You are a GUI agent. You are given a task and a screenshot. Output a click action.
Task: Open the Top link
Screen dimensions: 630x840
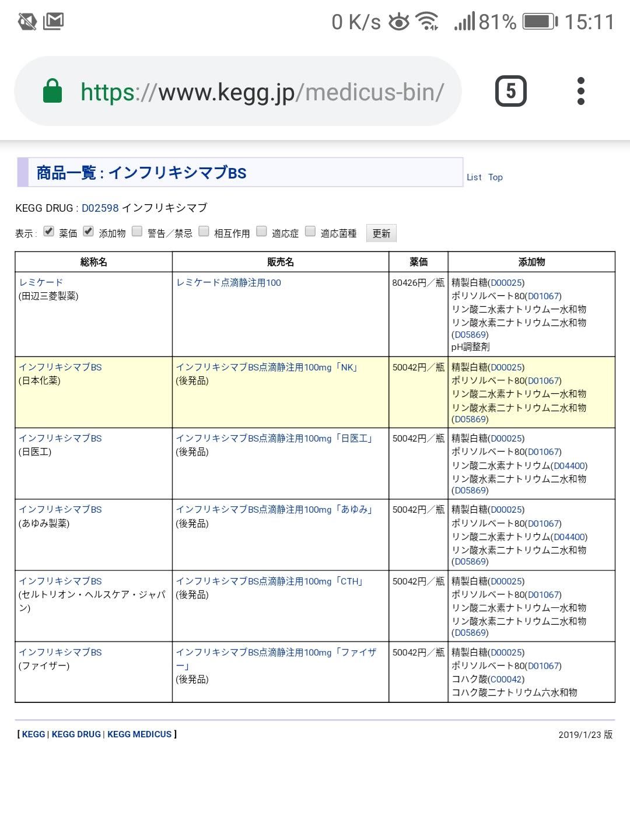click(495, 177)
